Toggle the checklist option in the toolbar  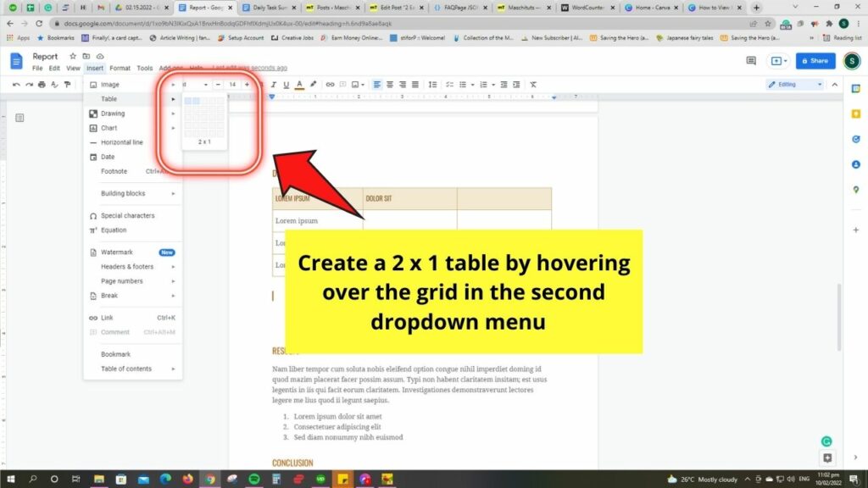[x=448, y=84]
